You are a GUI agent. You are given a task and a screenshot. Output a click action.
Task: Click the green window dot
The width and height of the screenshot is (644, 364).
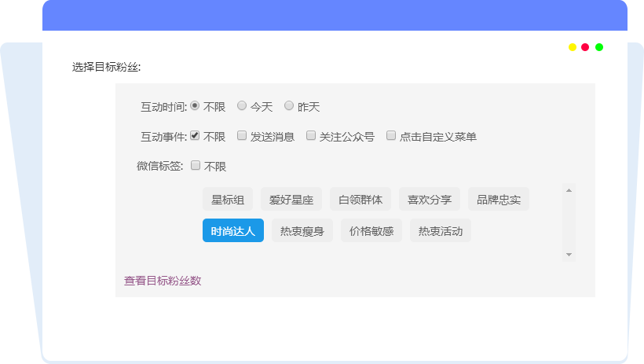[x=599, y=47]
